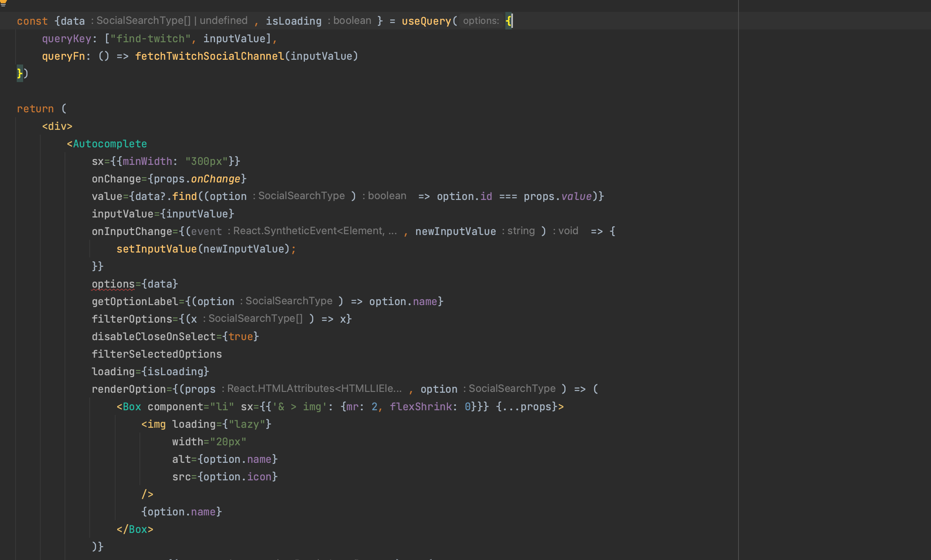Place cursor on the useQuery function call

tap(426, 21)
